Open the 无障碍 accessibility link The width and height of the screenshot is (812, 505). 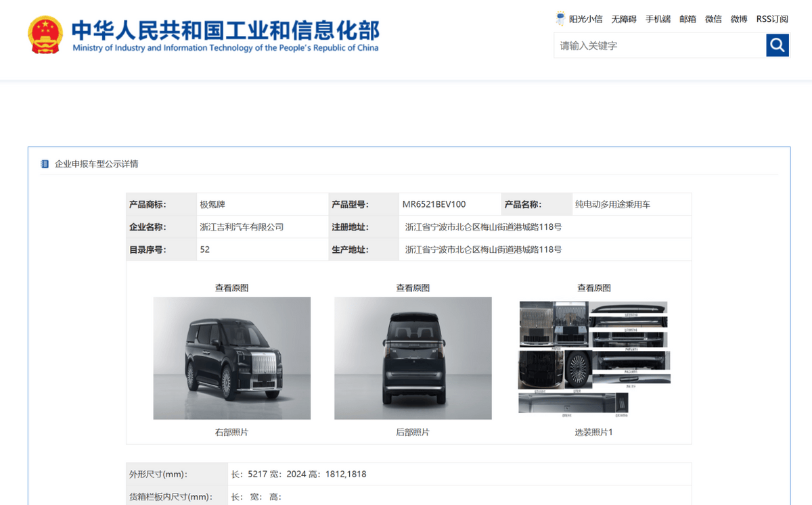click(x=624, y=19)
